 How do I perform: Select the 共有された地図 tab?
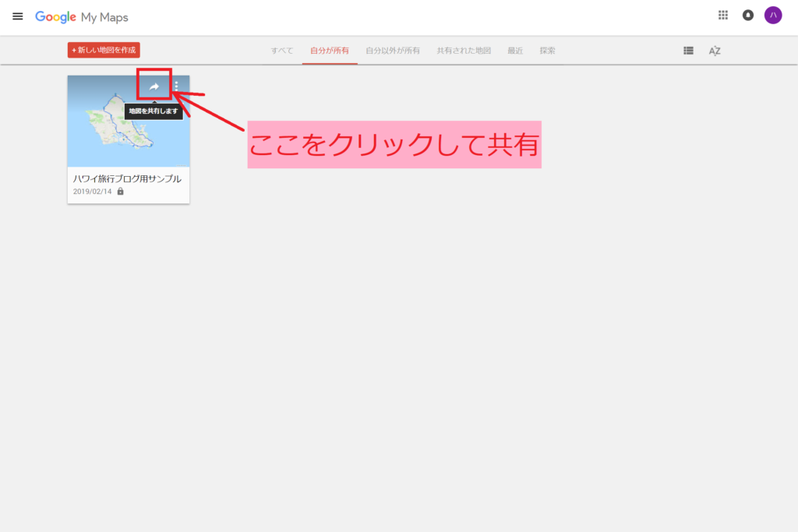[464, 51]
